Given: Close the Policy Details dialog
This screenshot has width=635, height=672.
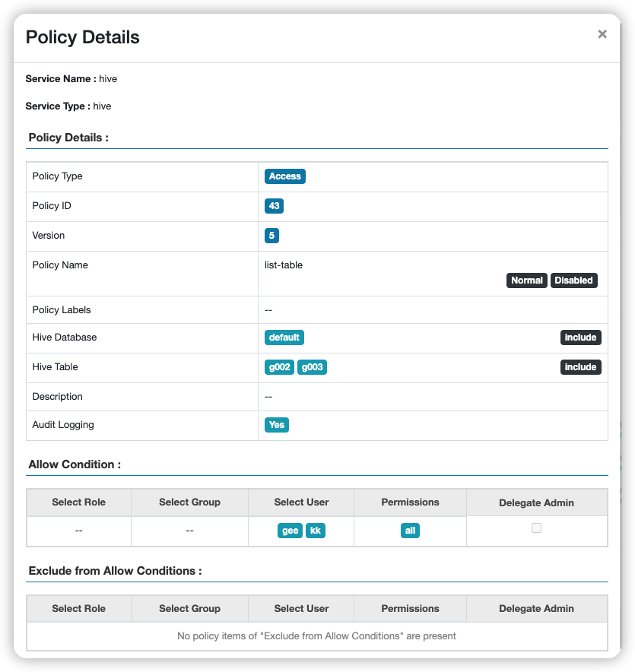Looking at the screenshot, I should pos(602,34).
